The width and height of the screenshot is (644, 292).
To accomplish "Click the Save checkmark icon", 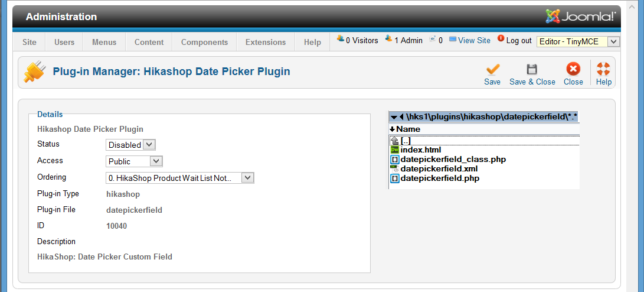I will [492, 69].
